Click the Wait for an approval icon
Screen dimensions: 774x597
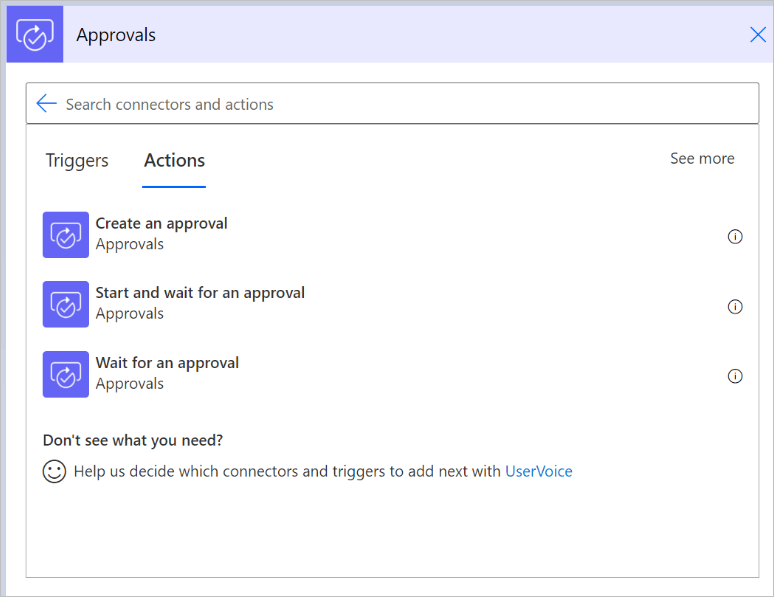66,374
